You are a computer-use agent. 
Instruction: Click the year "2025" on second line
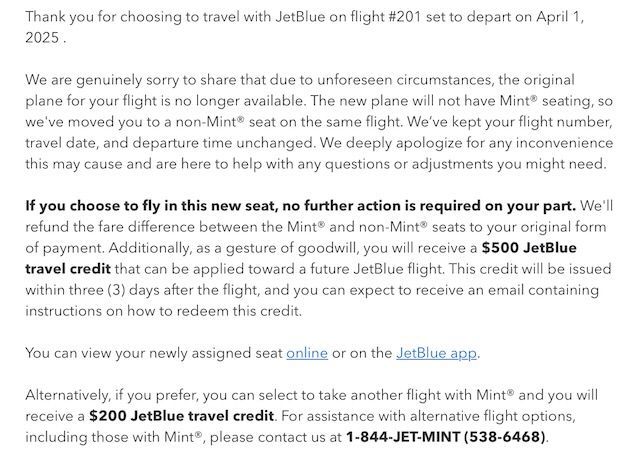[42, 38]
